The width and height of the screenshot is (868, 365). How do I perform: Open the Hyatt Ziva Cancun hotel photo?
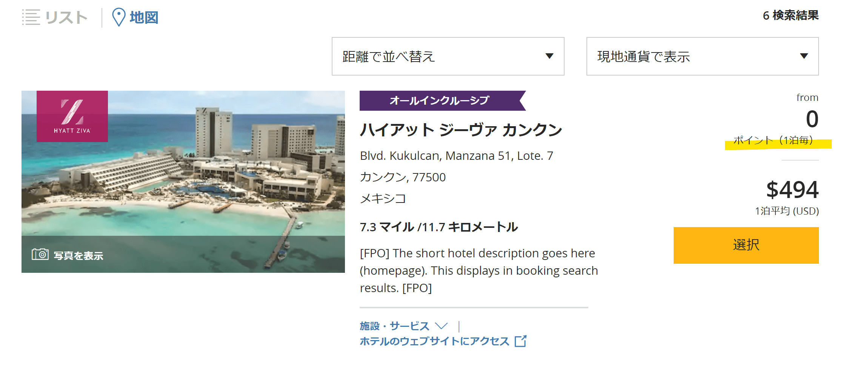click(183, 181)
